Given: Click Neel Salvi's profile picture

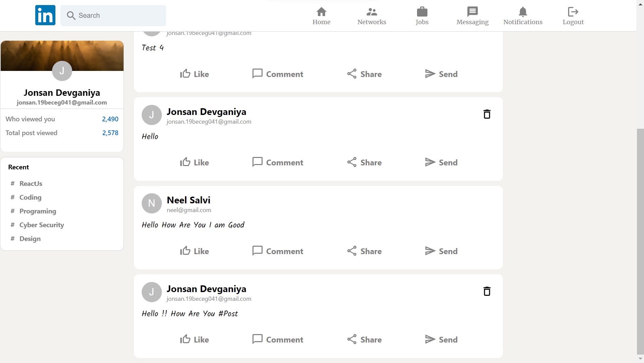Looking at the screenshot, I should (x=151, y=203).
